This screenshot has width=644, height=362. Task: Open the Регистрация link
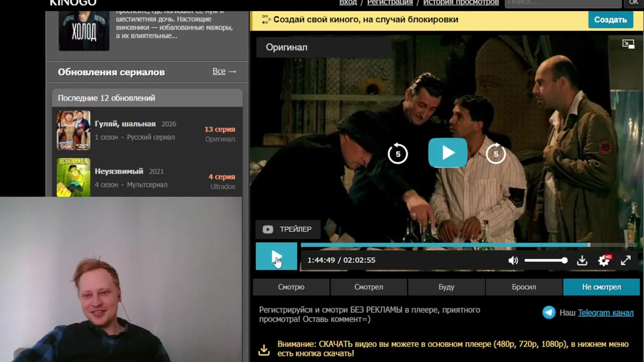tap(390, 3)
